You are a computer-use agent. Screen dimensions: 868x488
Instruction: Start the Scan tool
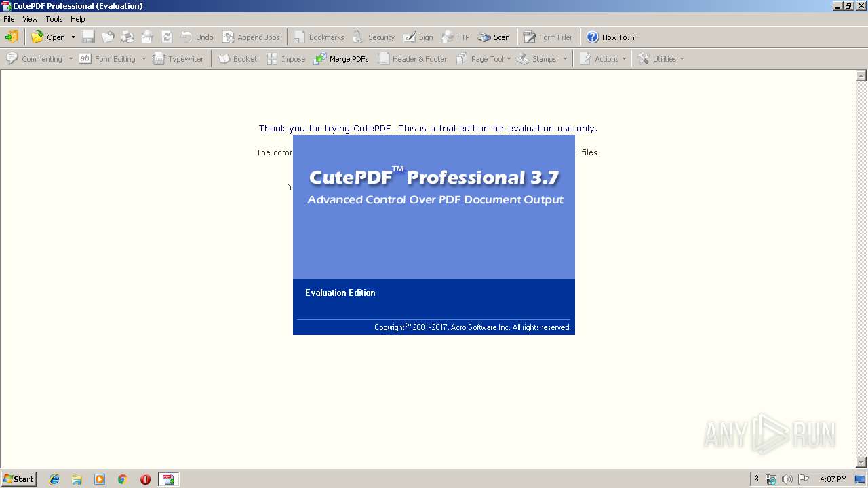point(494,37)
